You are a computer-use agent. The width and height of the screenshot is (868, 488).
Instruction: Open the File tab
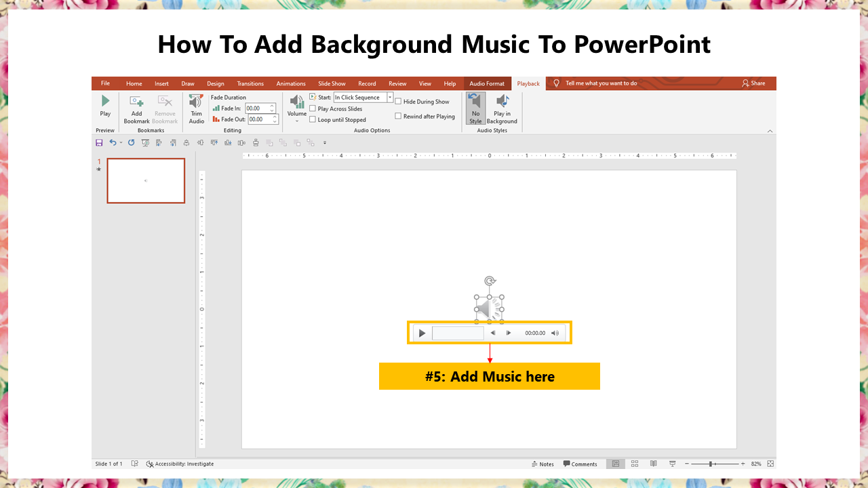tap(105, 83)
